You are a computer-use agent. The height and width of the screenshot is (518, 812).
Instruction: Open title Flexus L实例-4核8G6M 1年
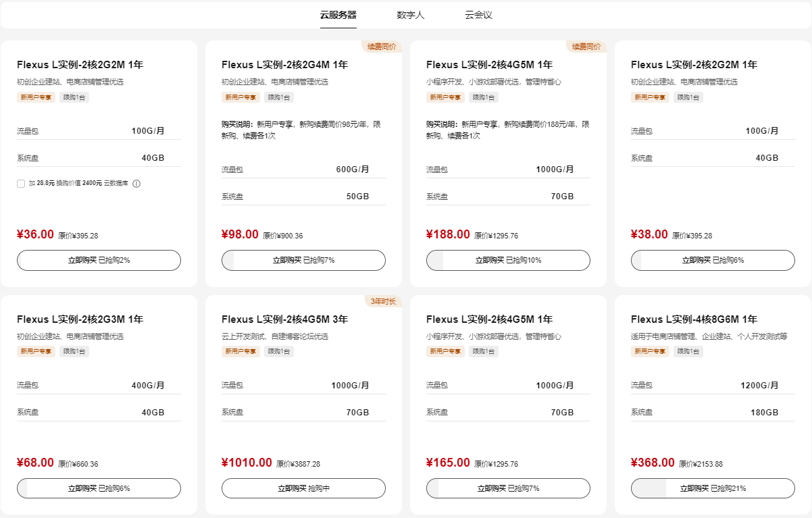coord(694,319)
